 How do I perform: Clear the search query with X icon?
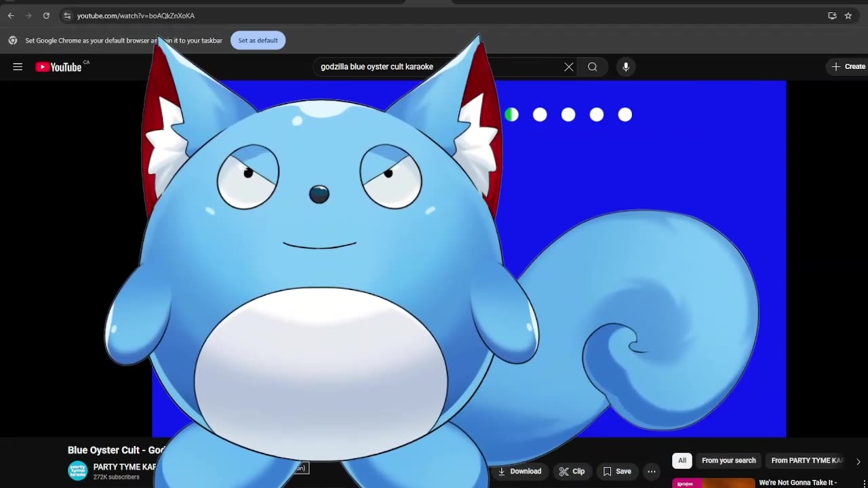pos(569,66)
